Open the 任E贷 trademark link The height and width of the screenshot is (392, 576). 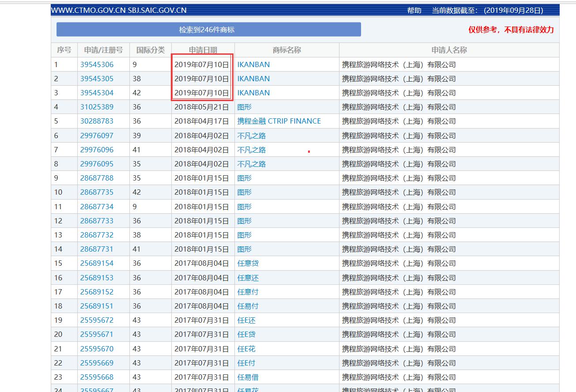tap(246, 334)
